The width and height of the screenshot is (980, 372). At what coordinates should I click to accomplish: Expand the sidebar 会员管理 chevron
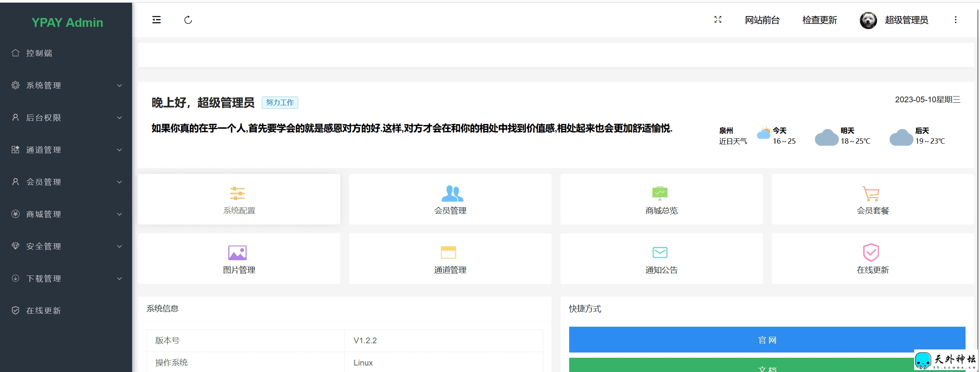click(119, 182)
